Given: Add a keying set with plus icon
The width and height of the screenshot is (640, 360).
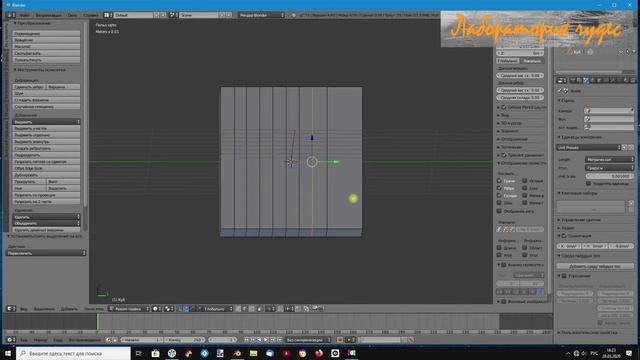Looking at the screenshot, I should click(631, 203).
